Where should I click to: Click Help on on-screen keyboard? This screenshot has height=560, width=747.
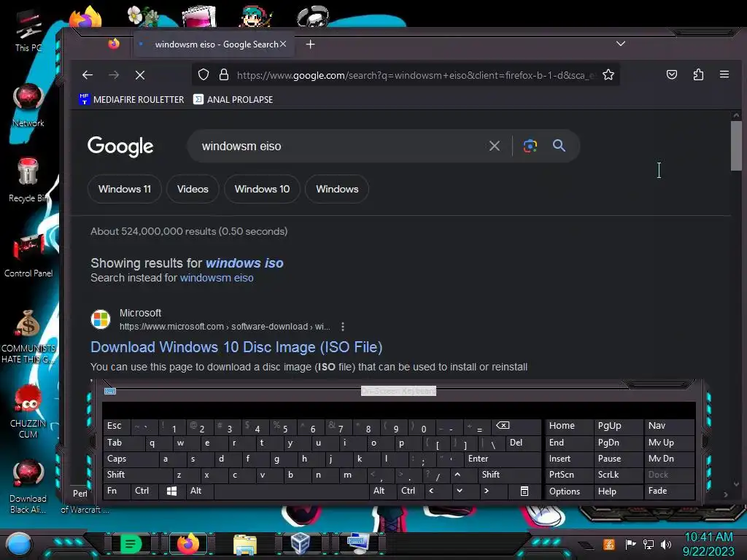coord(618,491)
